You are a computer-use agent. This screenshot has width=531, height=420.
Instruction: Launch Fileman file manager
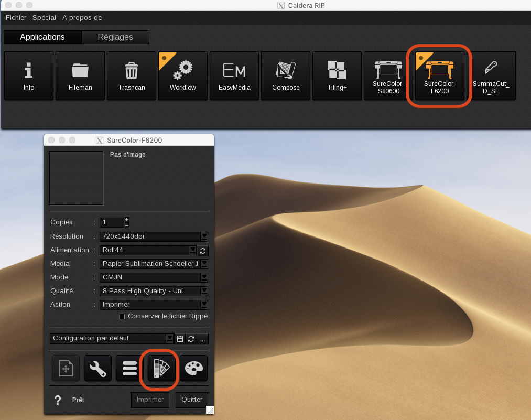(x=80, y=76)
